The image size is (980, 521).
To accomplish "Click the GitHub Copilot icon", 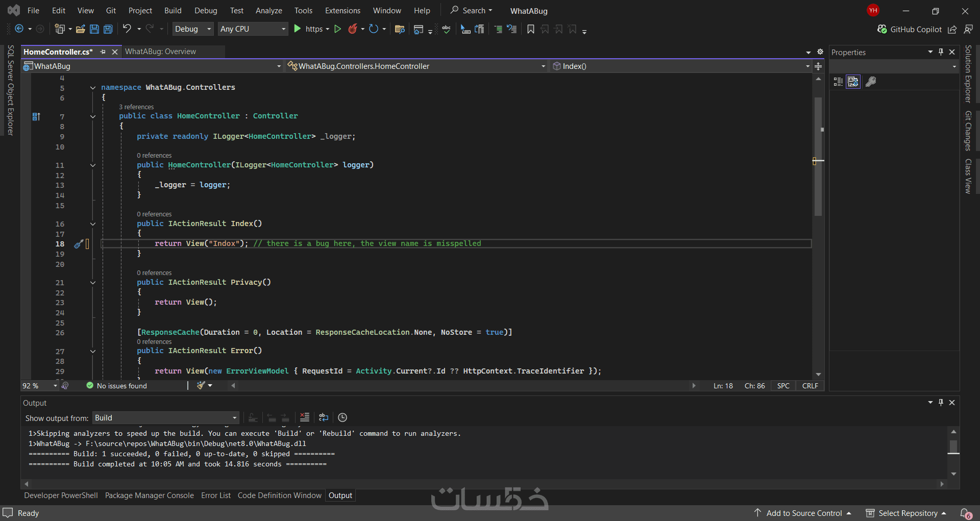I will 882,29.
